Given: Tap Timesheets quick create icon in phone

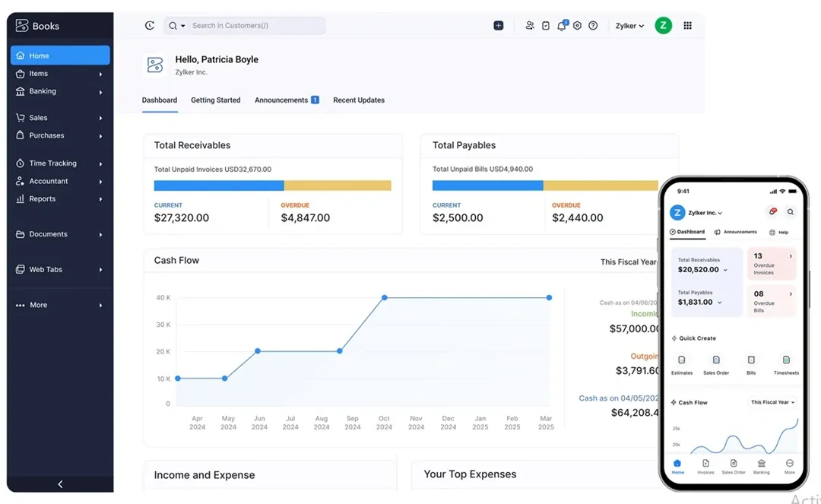Looking at the screenshot, I should (786, 360).
